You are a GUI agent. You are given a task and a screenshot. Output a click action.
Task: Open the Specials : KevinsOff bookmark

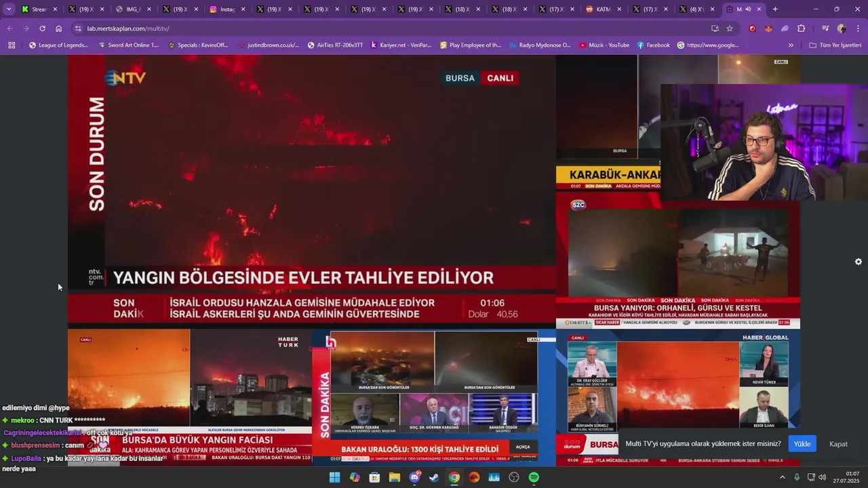(x=198, y=45)
